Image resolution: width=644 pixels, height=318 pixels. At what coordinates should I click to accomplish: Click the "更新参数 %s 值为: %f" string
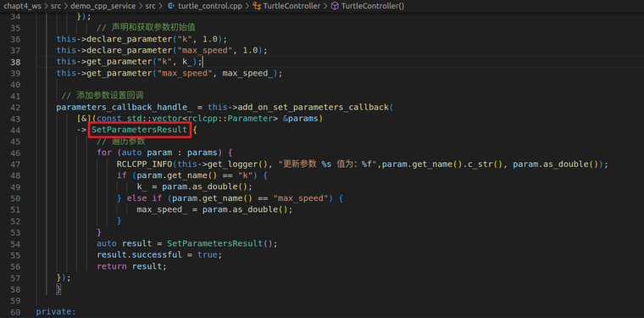point(328,165)
